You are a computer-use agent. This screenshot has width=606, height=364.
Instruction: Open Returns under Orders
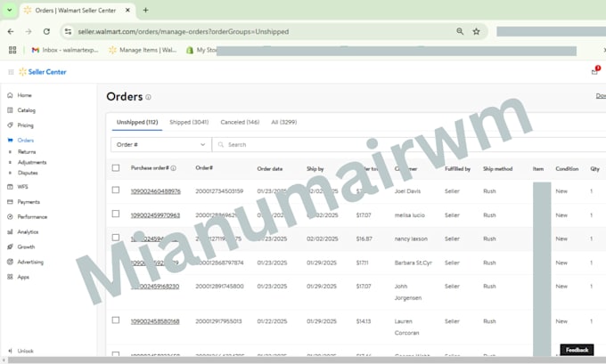(x=27, y=151)
